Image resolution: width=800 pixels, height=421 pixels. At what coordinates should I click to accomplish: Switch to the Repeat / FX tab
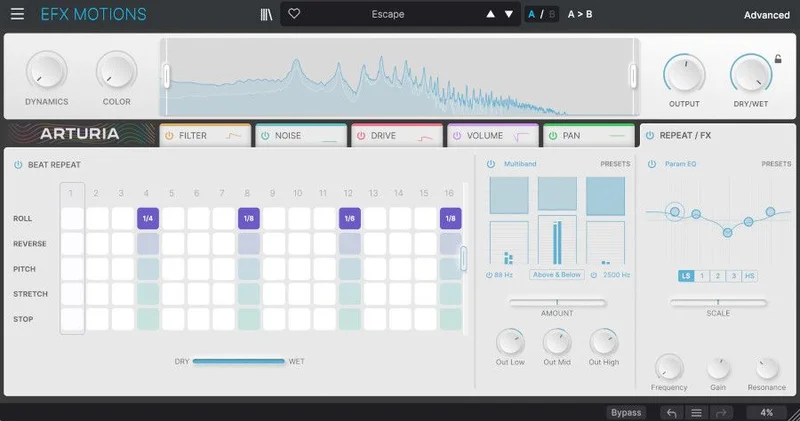pos(717,135)
